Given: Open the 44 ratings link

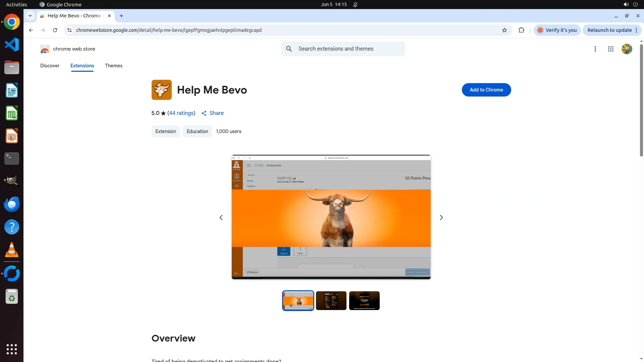Looking at the screenshot, I should [x=181, y=113].
